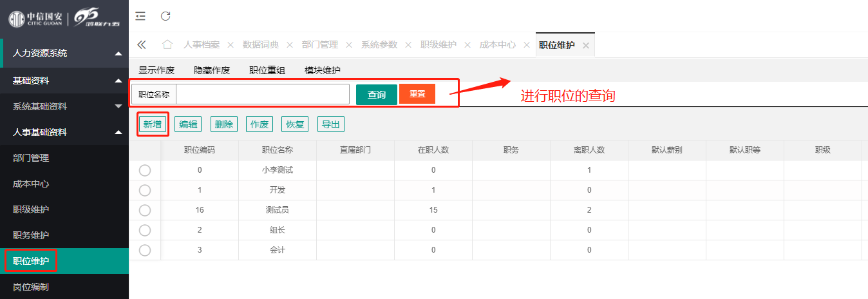Close the 人事档案 tab
This screenshot has height=299, width=868.
point(231,45)
